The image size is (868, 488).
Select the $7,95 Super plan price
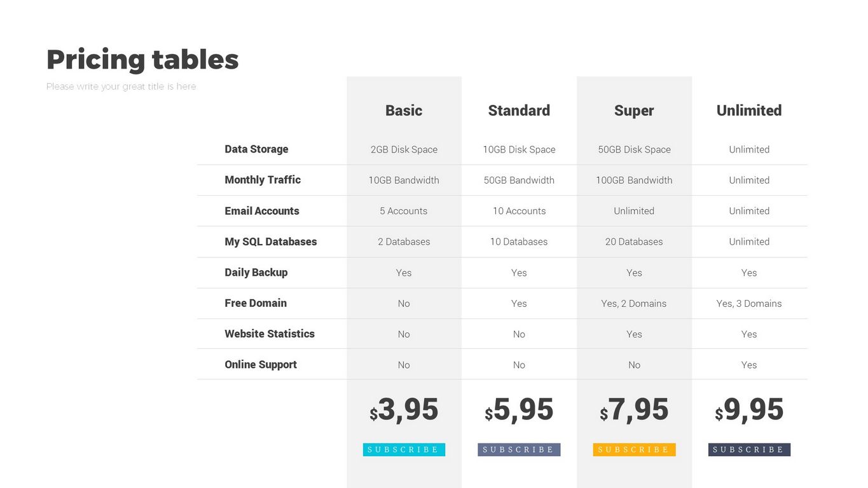tap(634, 410)
